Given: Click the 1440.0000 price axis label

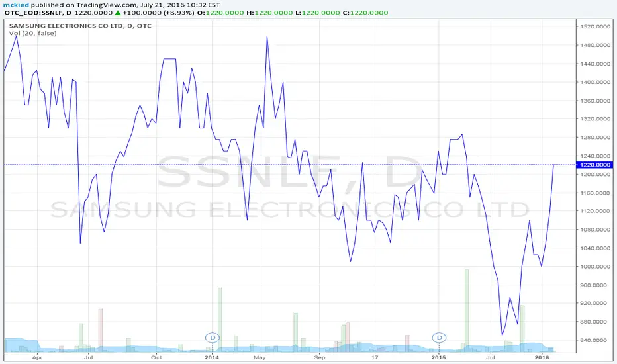Looking at the screenshot, I should pos(595,64).
